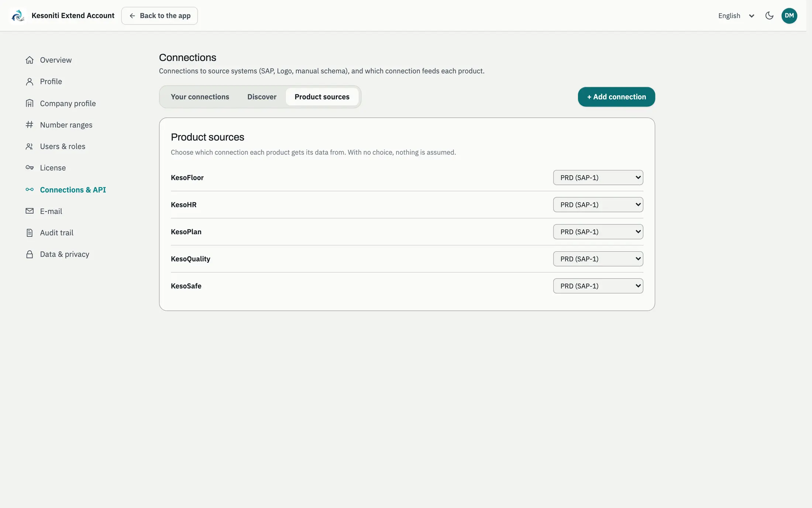812x508 pixels.
Task: Click the Number ranges hash icon
Action: pos(30,125)
